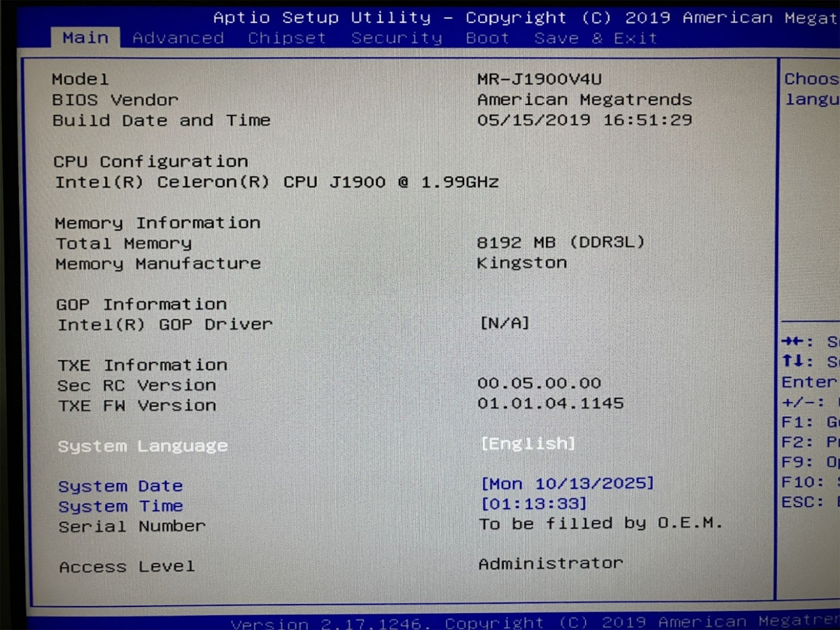840x630 pixels.
Task: Select the System Time setting label
Action: pyautogui.click(x=121, y=507)
